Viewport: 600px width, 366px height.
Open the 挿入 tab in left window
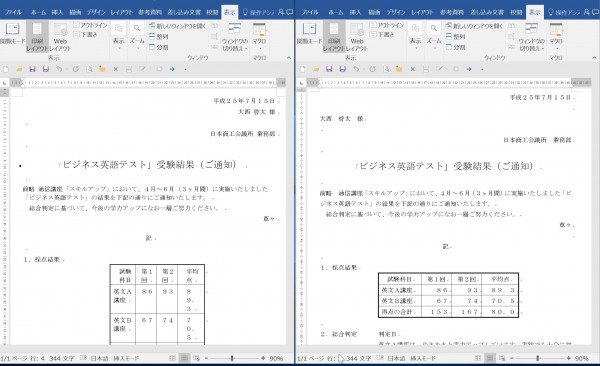57,12
